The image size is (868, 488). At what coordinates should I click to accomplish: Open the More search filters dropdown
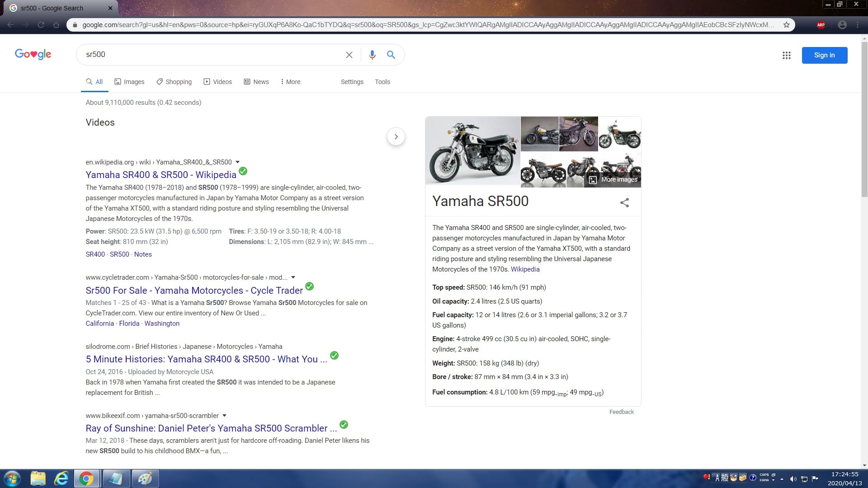(290, 82)
